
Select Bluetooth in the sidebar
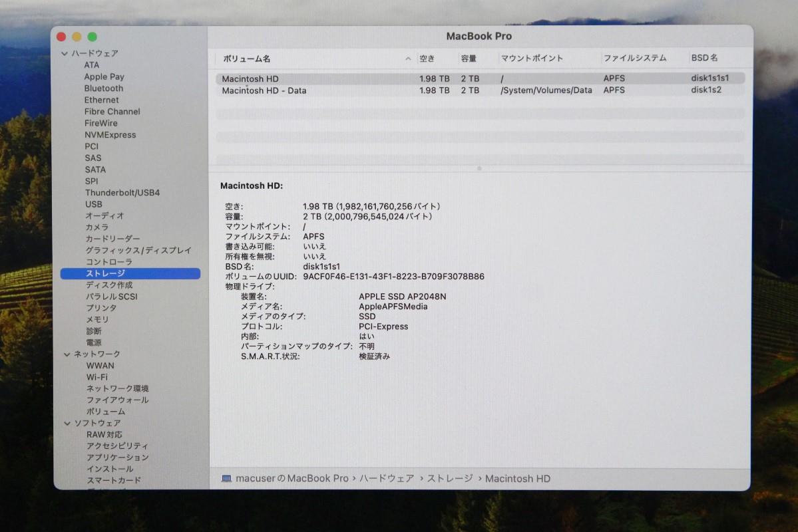pyautogui.click(x=104, y=88)
